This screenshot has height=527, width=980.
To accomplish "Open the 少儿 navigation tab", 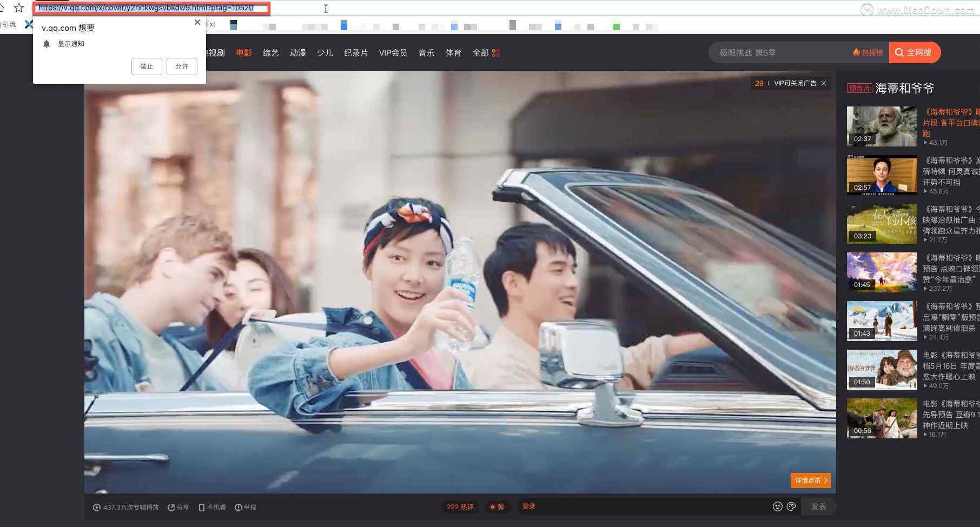I will [x=325, y=53].
